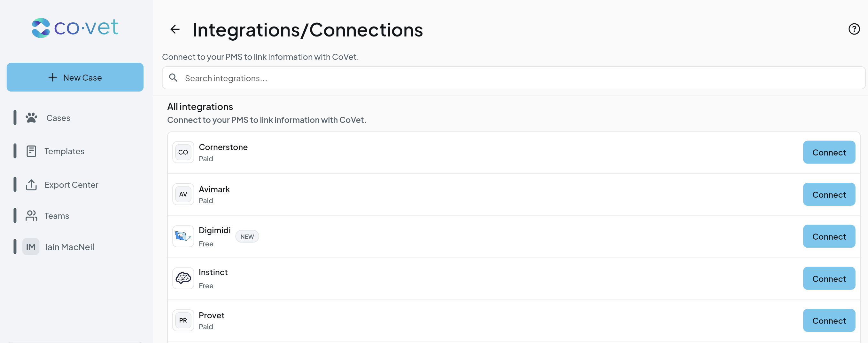Click the Integrations/Connections page title
868x343 pixels.
point(308,30)
